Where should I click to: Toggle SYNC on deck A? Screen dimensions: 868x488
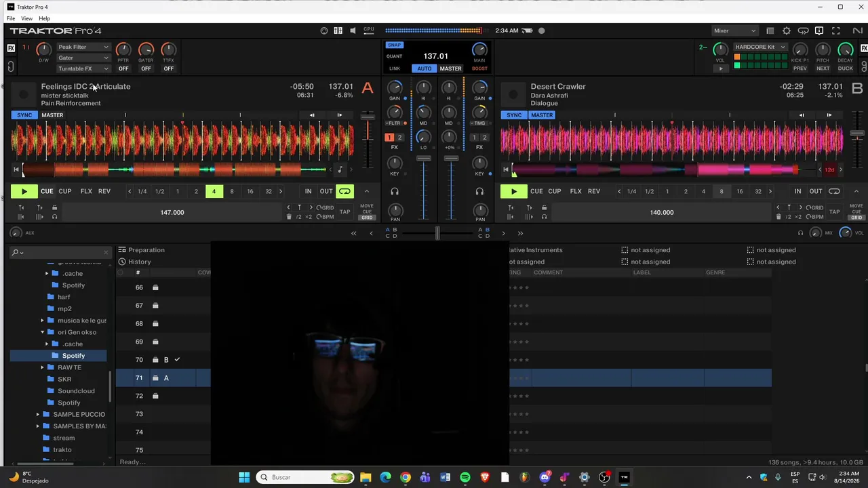pos(24,115)
